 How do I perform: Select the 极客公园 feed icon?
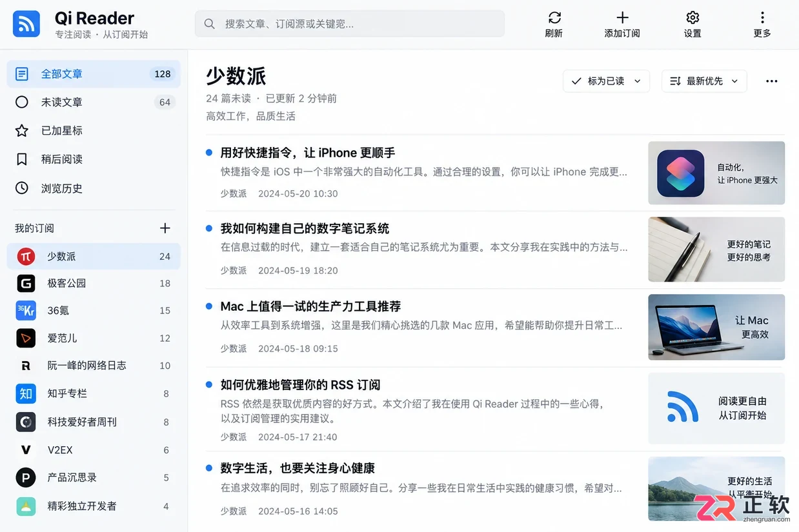[26, 283]
